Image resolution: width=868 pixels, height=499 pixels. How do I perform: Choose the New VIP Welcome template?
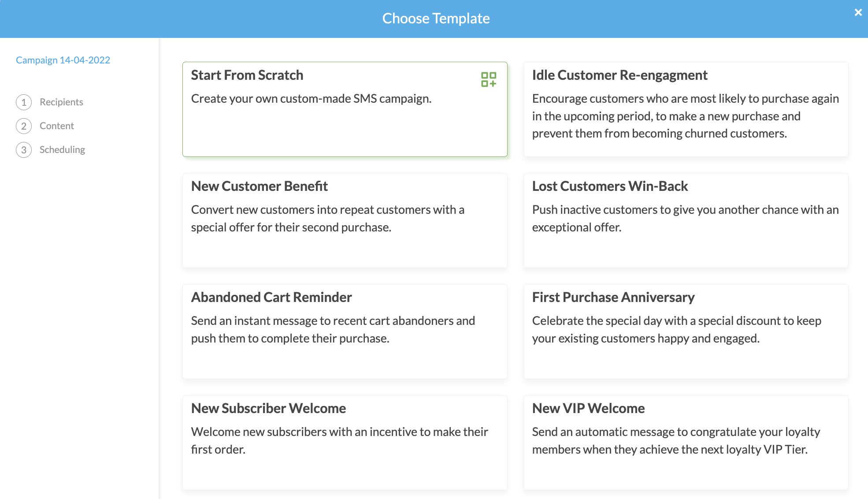686,443
